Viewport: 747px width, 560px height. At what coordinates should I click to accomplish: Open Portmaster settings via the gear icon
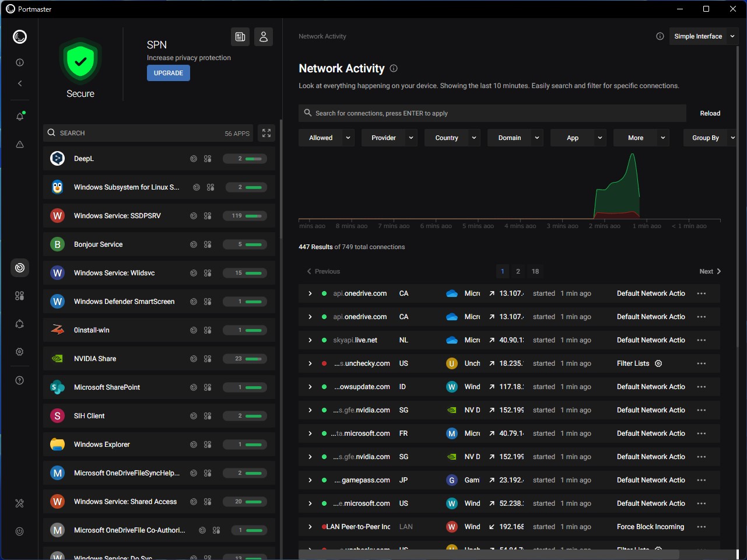point(19,352)
